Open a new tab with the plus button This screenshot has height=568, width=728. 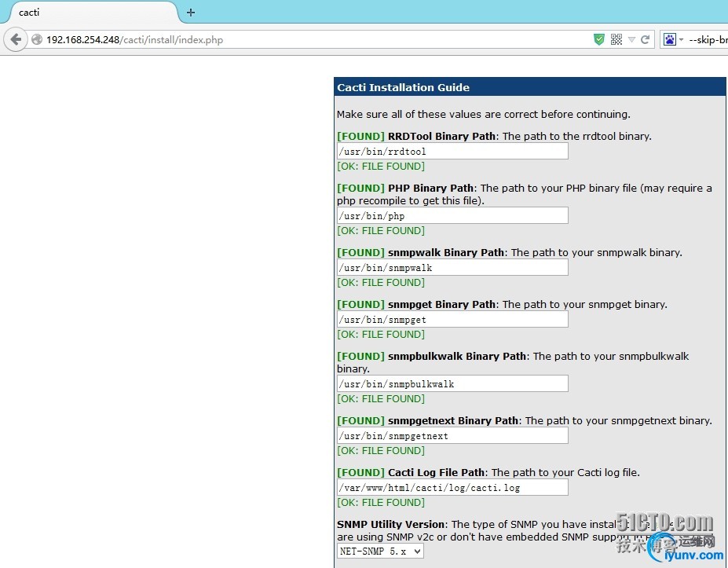coord(190,13)
